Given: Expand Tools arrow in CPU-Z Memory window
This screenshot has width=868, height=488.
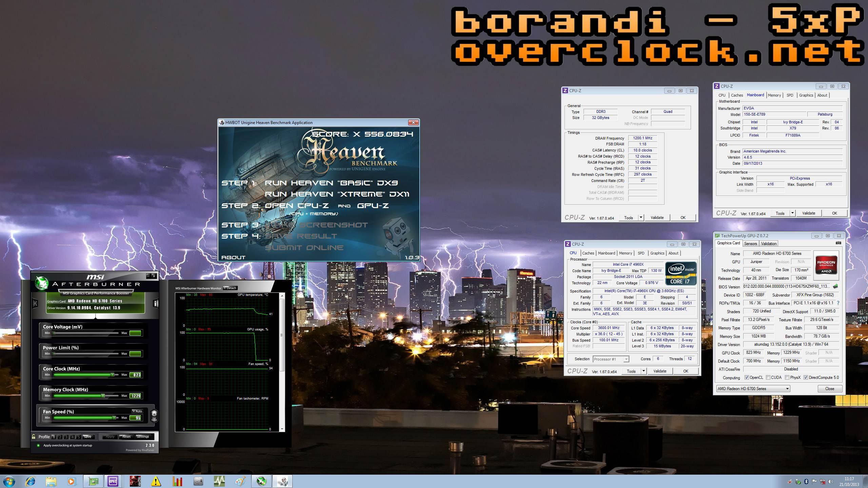Looking at the screenshot, I should (641, 218).
